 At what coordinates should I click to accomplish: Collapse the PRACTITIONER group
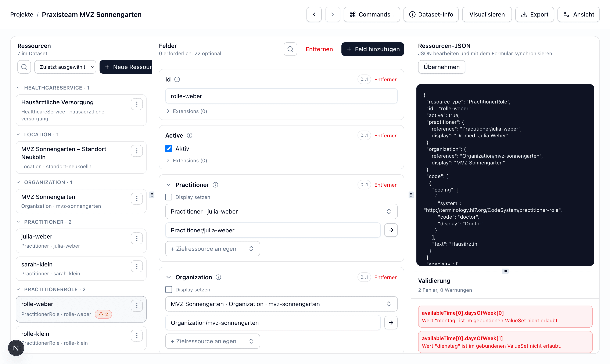tap(18, 222)
